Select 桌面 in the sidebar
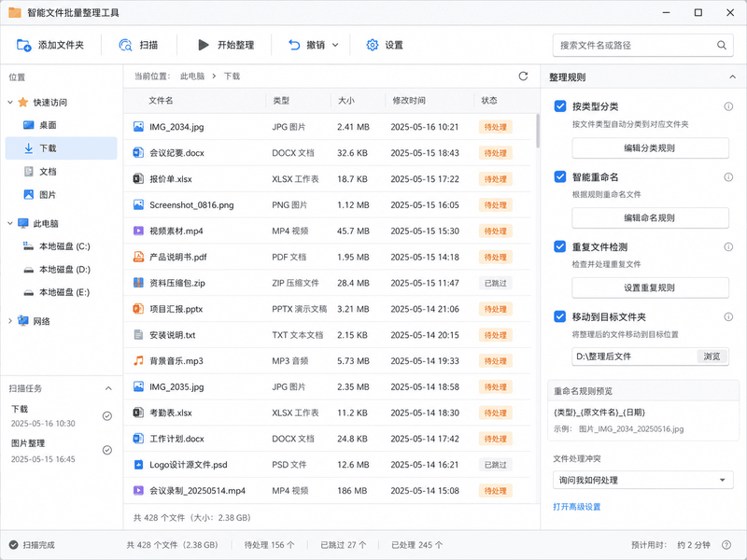747x560 pixels. point(61,125)
